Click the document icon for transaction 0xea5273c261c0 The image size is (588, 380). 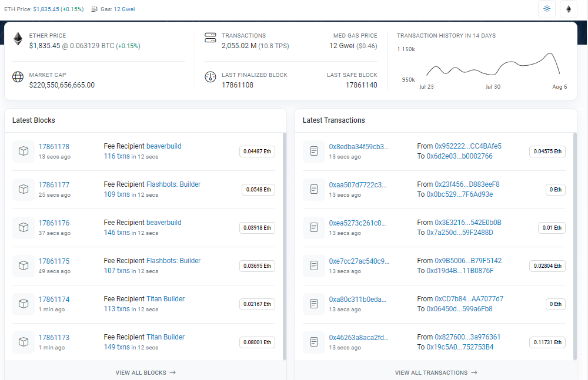click(314, 227)
